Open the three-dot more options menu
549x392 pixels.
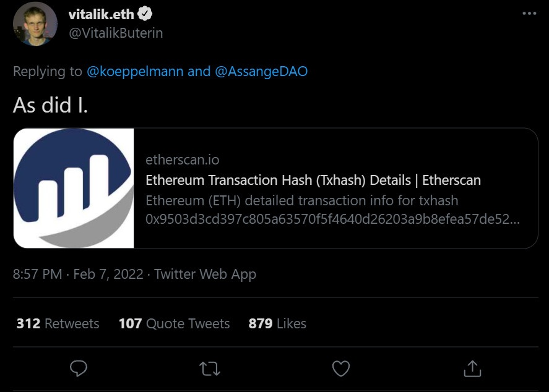[x=530, y=13]
